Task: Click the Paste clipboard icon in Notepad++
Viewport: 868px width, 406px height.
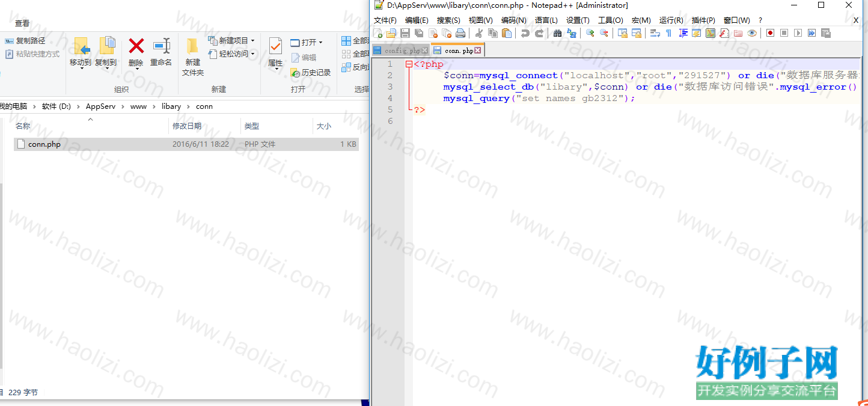Action: pos(507,33)
